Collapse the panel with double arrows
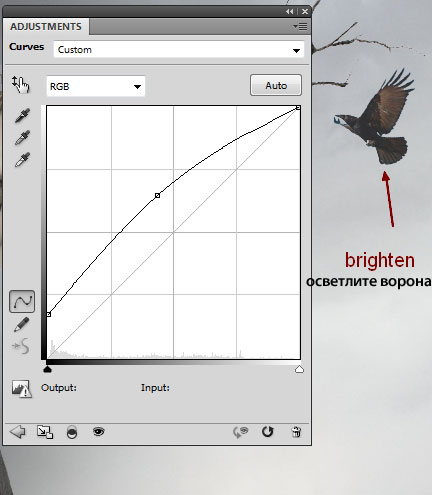 (289, 11)
